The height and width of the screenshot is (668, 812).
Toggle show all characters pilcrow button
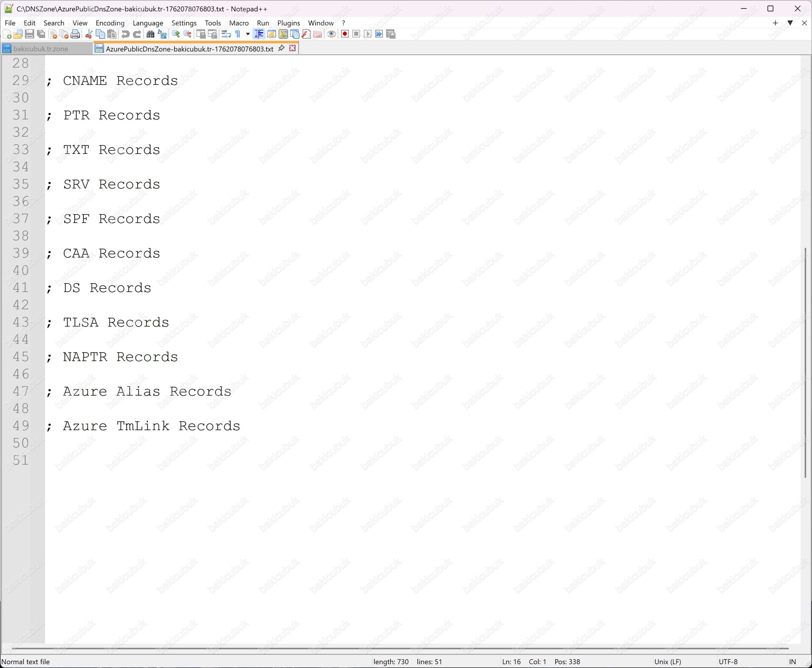(238, 34)
